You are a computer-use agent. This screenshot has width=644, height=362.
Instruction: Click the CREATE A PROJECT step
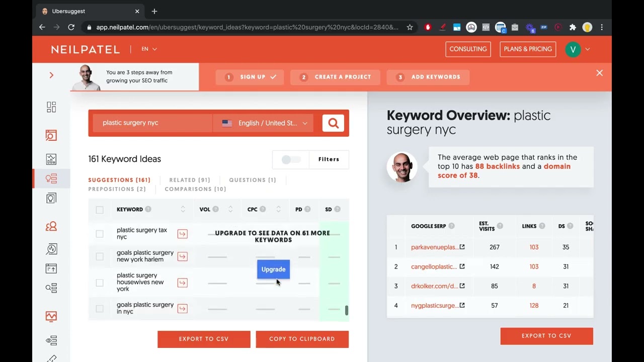pyautogui.click(x=336, y=77)
